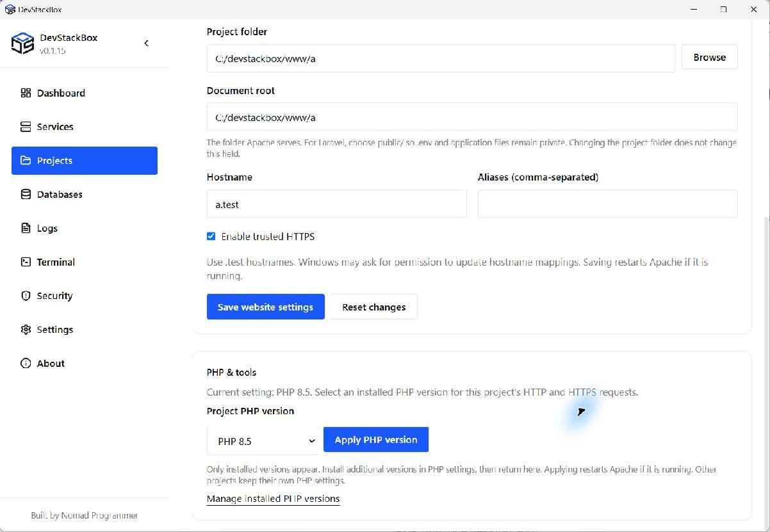Focus the Document root input field

(472, 117)
